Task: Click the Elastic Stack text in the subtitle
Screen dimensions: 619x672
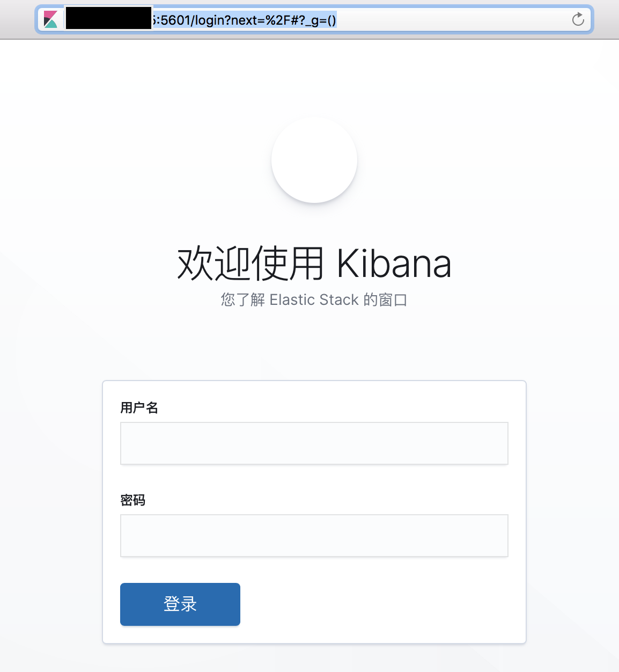Action: (314, 300)
